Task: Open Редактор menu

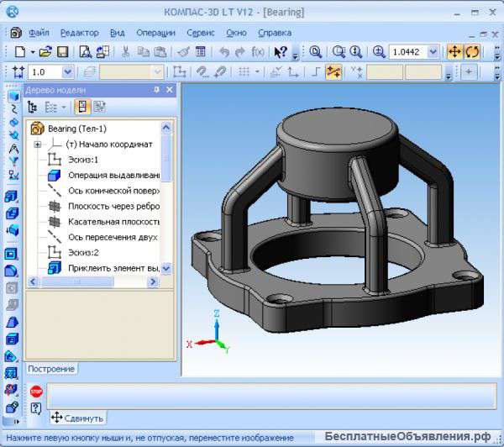Action: pos(80,33)
